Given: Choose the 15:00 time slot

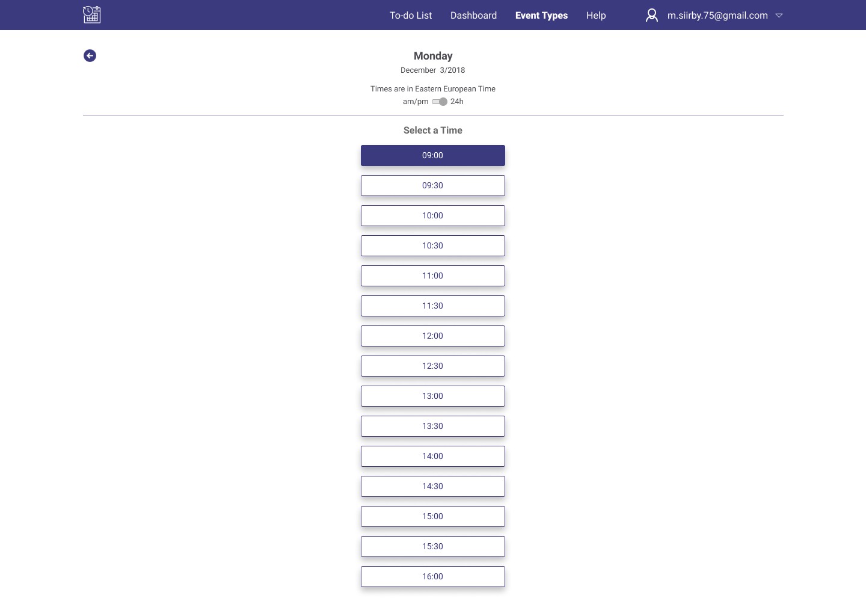Looking at the screenshot, I should tap(433, 516).
